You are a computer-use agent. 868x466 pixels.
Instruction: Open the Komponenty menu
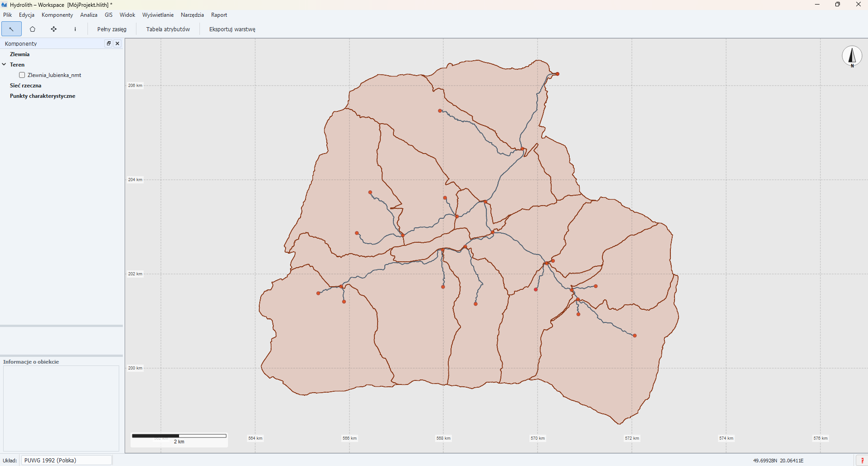[57, 15]
